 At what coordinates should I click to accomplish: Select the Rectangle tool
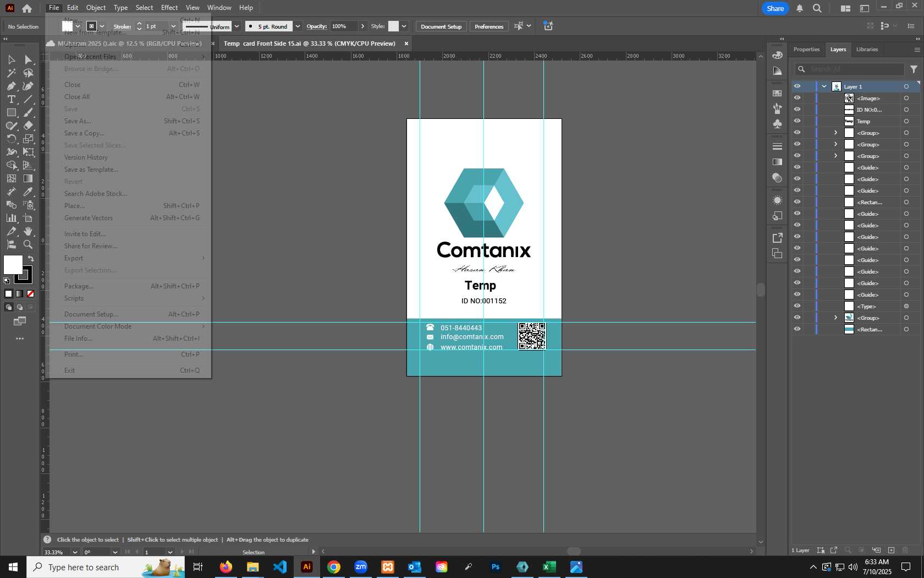tap(11, 112)
